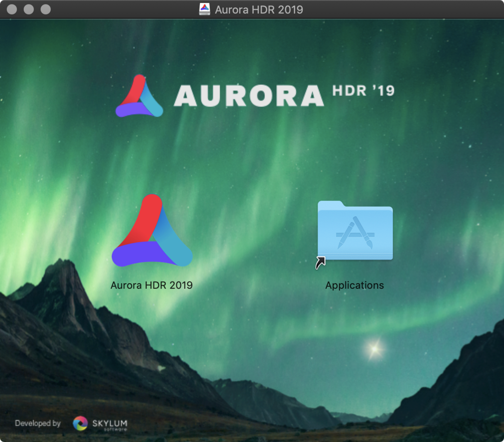This screenshot has width=504, height=442.
Task: Click the "HDR '19" text in banner
Action: [363, 91]
